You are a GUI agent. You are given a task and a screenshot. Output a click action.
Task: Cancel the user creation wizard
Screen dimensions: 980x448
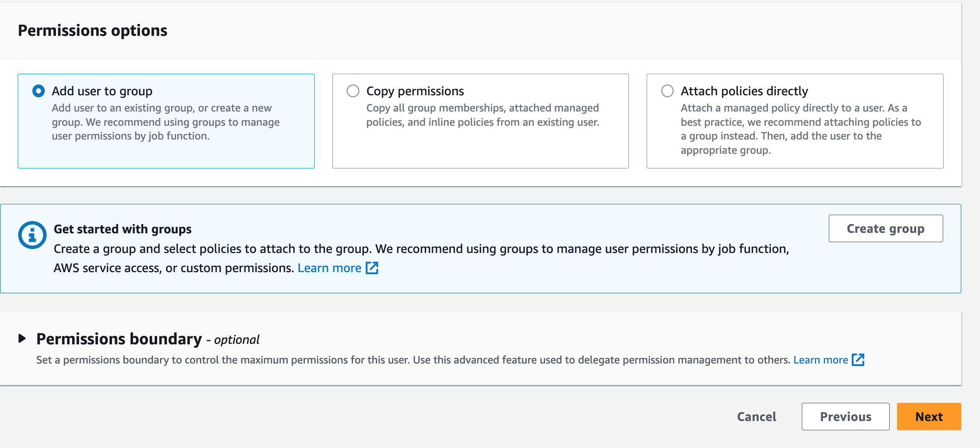coord(756,417)
